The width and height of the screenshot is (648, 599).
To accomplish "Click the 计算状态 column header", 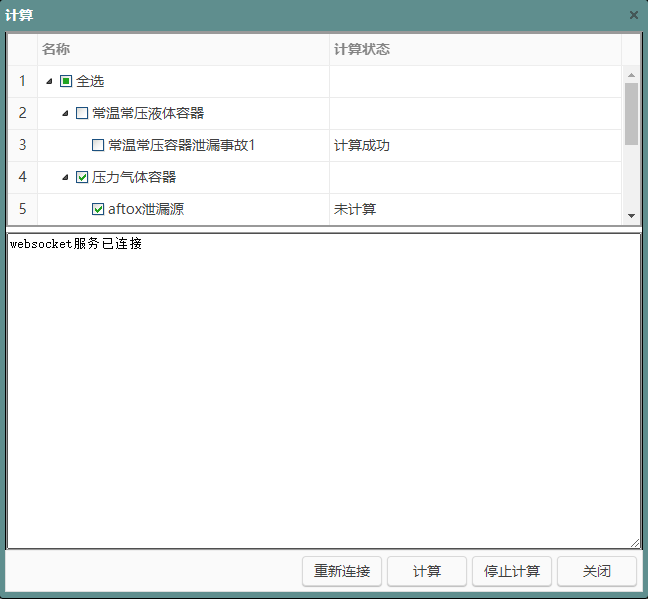I will [x=361, y=49].
